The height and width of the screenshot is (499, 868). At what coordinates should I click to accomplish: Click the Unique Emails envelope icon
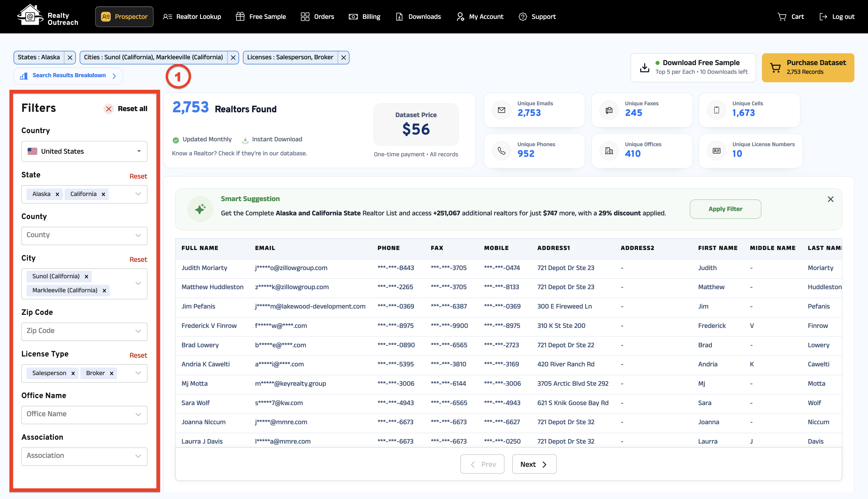pos(501,110)
